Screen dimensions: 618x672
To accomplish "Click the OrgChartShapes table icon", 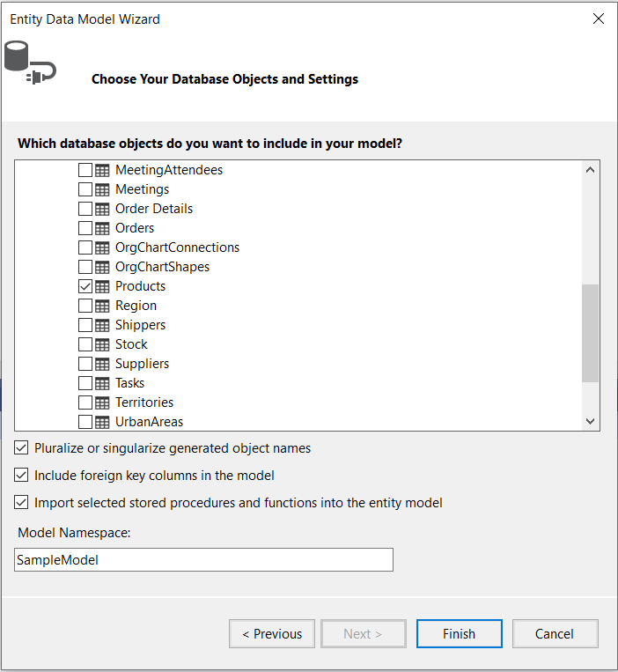I will [102, 267].
